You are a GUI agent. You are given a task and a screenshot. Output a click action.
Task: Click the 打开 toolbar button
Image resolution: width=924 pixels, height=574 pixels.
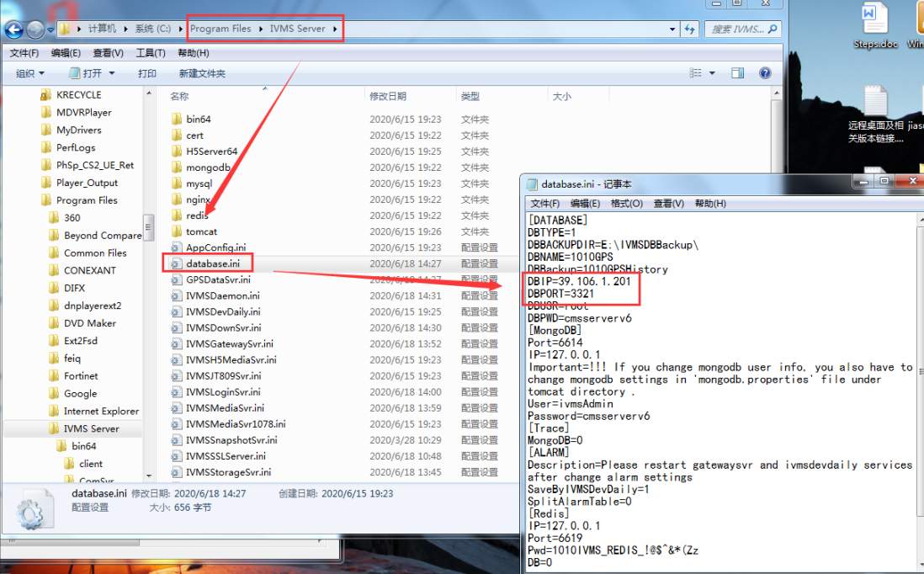86,74
